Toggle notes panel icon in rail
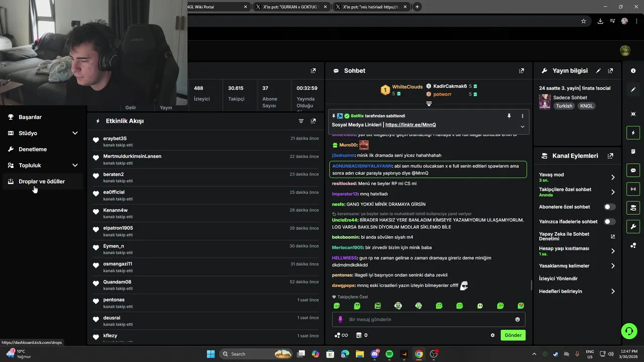 click(x=633, y=151)
